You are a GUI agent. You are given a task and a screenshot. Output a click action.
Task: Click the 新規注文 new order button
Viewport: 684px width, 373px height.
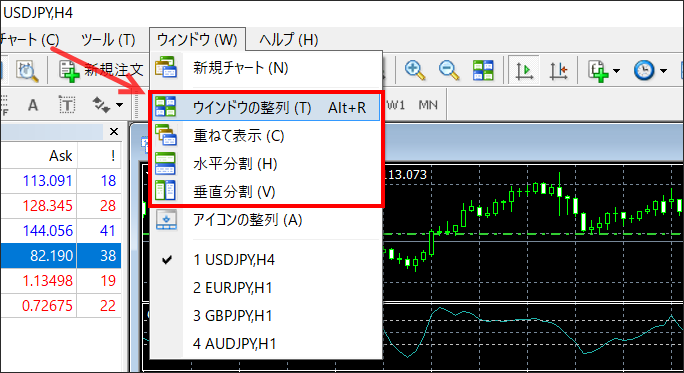(102, 70)
